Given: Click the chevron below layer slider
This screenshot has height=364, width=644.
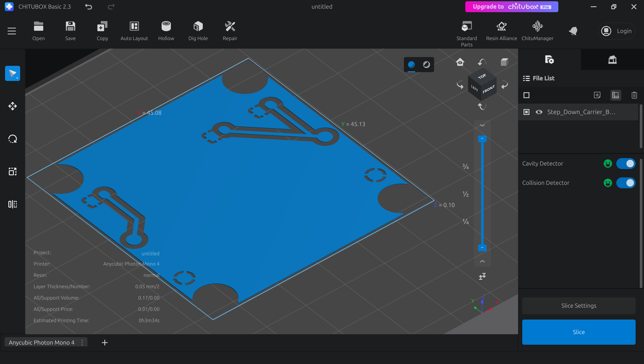Looking at the screenshot, I should (x=482, y=261).
